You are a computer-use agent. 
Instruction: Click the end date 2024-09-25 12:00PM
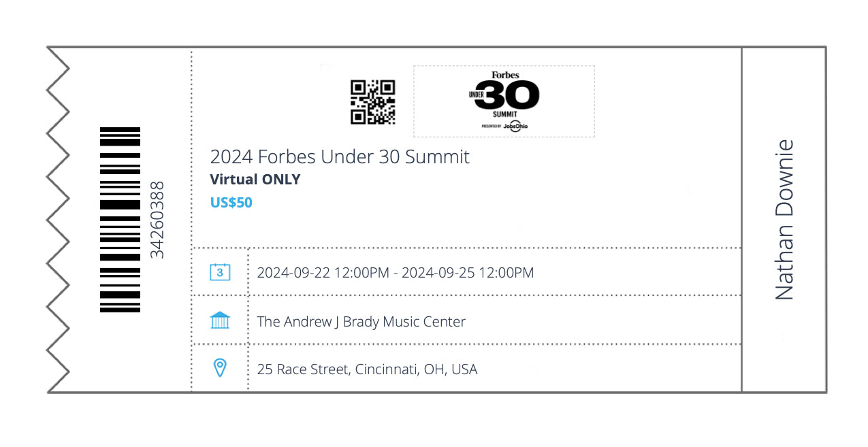tap(468, 273)
